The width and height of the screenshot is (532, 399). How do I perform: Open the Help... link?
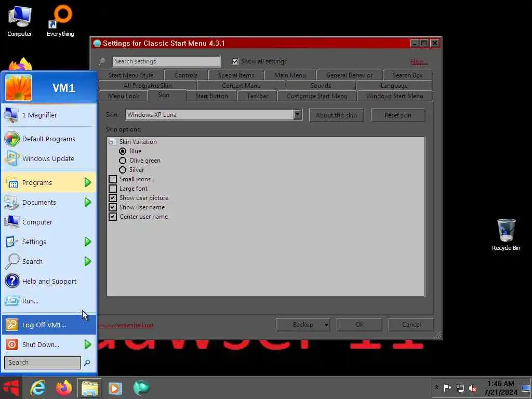419,62
